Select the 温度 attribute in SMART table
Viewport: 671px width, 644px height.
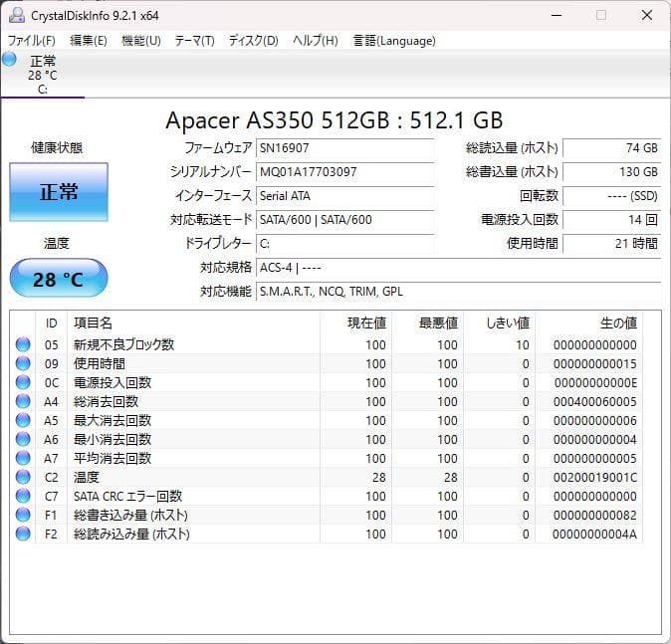[x=327, y=477]
